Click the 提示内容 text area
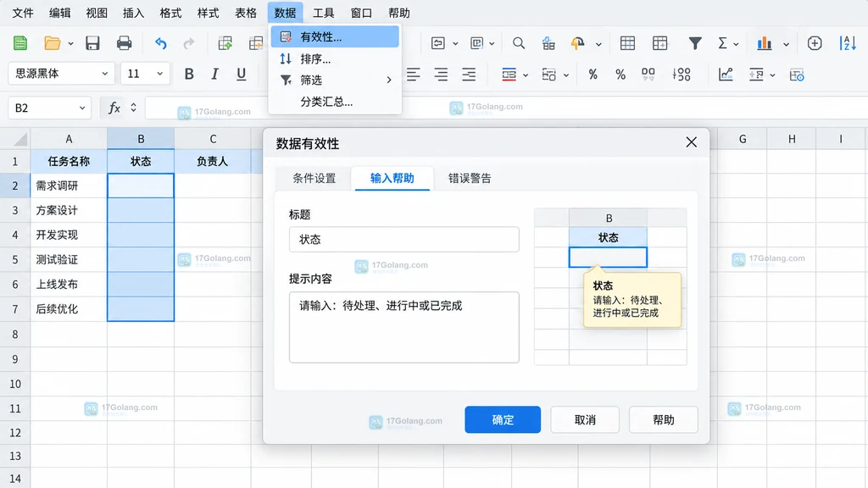The height and width of the screenshot is (488, 868). (x=404, y=328)
